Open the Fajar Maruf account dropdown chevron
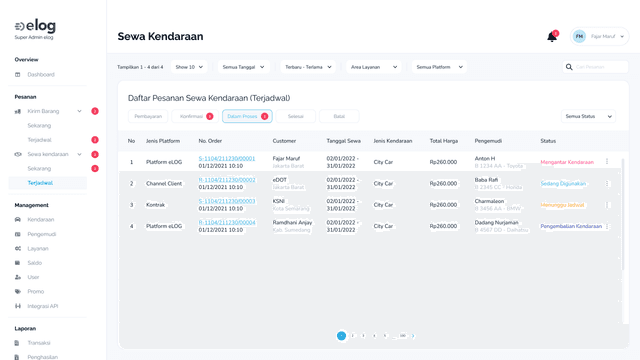Image resolution: width=640 pixels, height=360 pixels. click(x=622, y=37)
